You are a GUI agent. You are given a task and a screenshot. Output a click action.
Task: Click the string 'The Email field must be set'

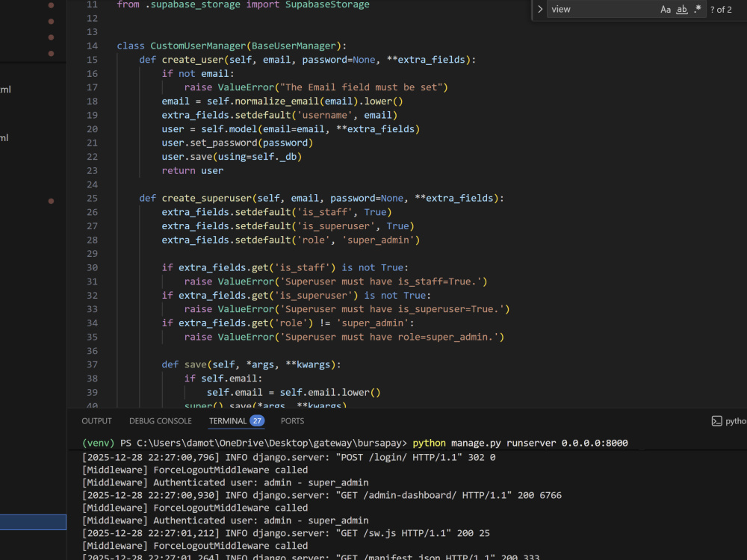click(361, 87)
